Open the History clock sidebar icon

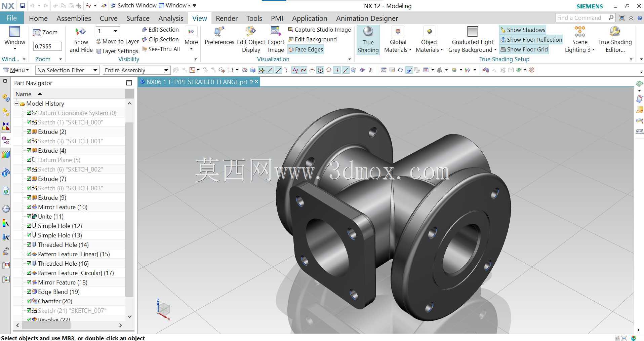coord(6,209)
